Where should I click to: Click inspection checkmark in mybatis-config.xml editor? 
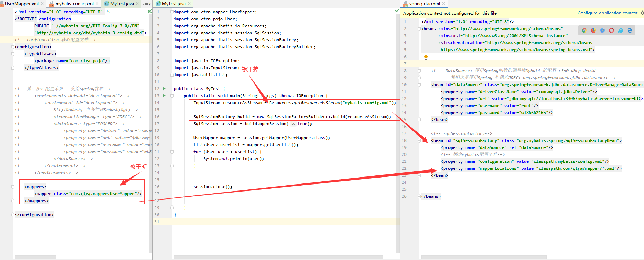coord(150,12)
